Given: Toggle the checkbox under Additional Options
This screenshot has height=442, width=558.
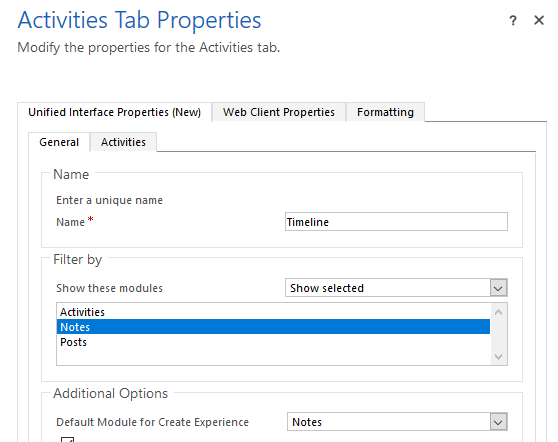Looking at the screenshot, I should (67, 440).
